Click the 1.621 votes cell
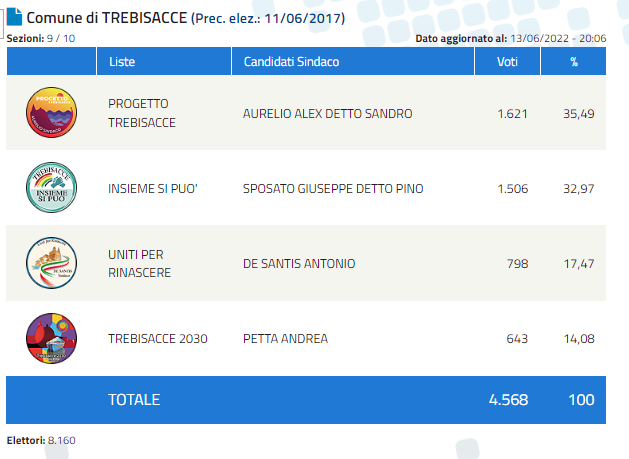This screenshot has width=629, height=459. tap(512, 114)
